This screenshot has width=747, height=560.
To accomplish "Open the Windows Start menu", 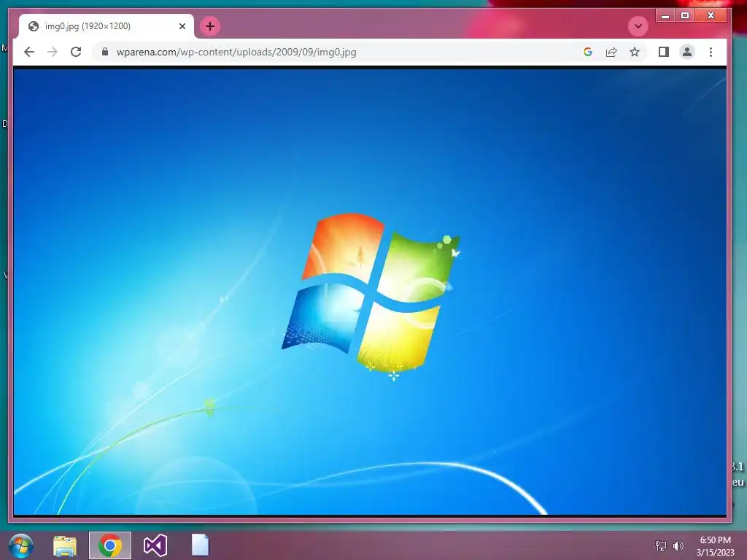I will click(x=21, y=545).
